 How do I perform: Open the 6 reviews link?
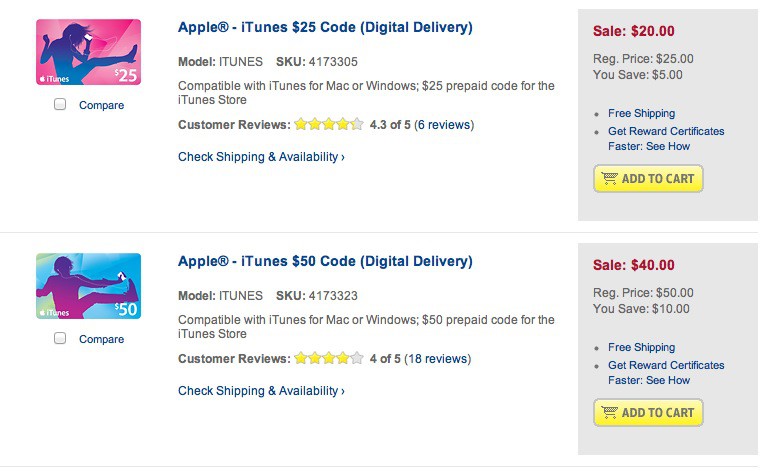444,125
